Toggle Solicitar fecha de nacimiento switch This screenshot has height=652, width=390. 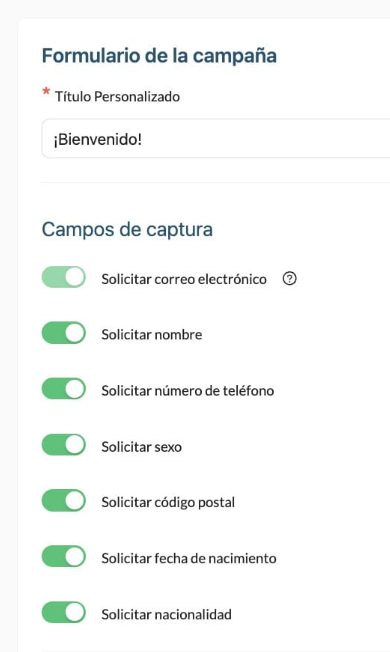[64, 556]
